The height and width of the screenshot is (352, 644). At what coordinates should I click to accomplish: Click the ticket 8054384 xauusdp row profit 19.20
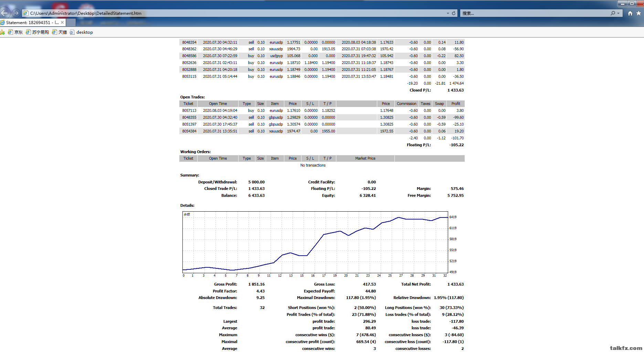tap(459, 131)
